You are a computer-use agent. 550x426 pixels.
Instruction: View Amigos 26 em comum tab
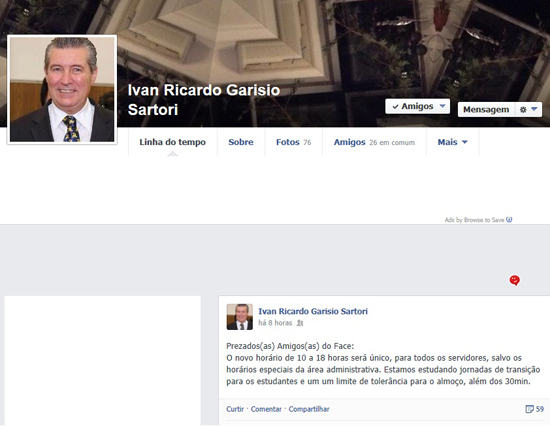(x=374, y=142)
